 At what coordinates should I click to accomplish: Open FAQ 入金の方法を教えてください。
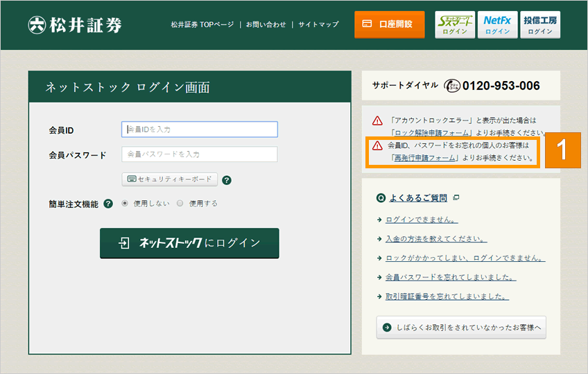tap(436, 239)
